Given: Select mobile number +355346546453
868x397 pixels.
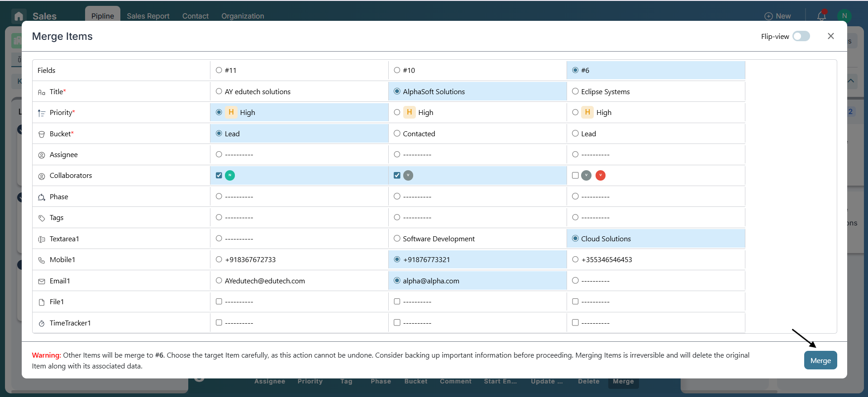Looking at the screenshot, I should tap(575, 259).
